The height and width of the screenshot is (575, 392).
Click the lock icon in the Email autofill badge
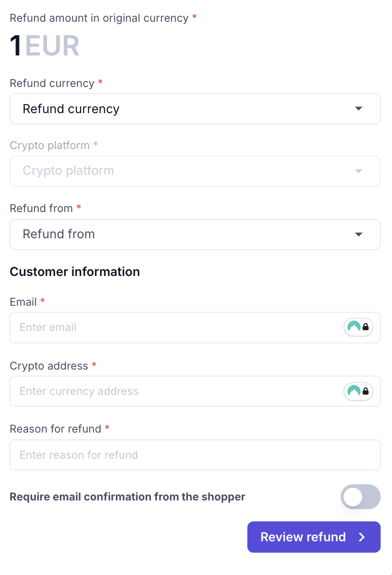(x=365, y=327)
